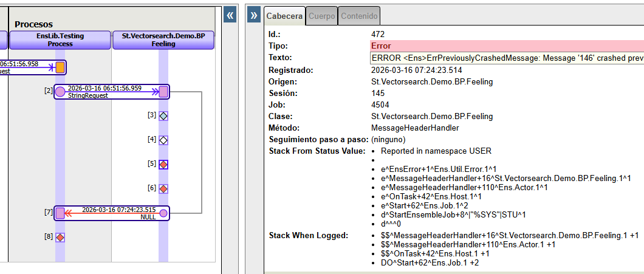Image resolution: width=644 pixels, height=274 pixels.
Task: Open the Contenido tab
Action: click(359, 16)
